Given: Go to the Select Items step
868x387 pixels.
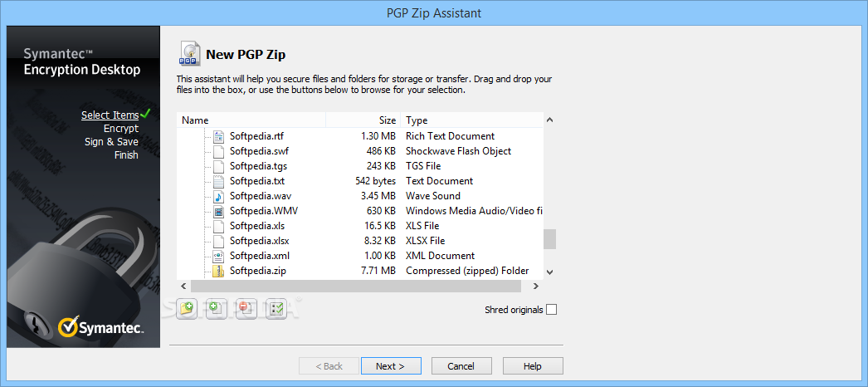Looking at the screenshot, I should 110,115.
